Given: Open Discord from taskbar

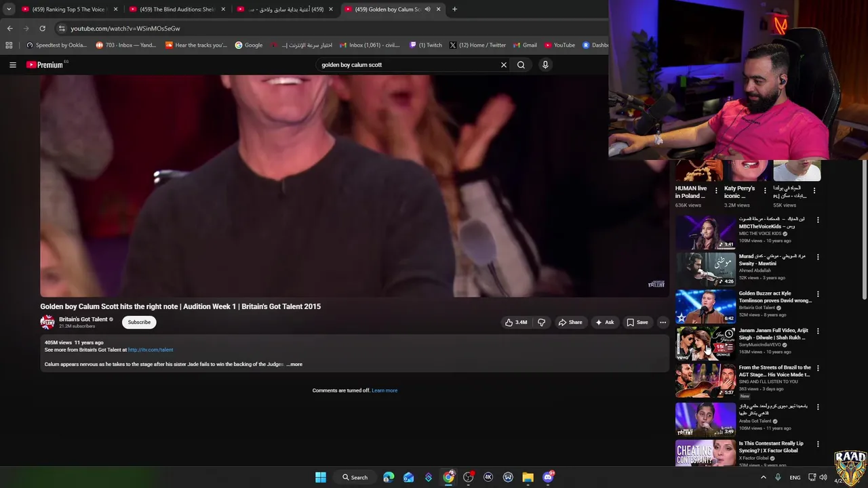Looking at the screenshot, I should point(548,477).
